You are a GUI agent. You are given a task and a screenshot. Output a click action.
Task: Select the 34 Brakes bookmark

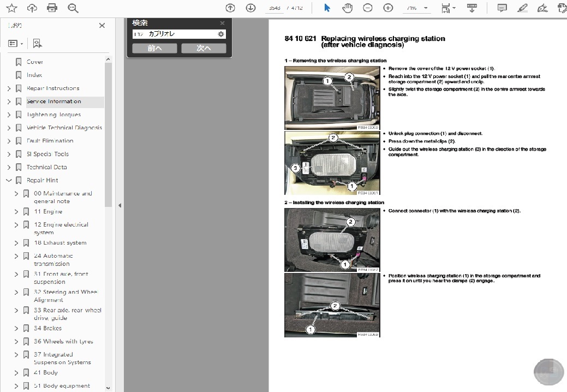[x=47, y=328]
